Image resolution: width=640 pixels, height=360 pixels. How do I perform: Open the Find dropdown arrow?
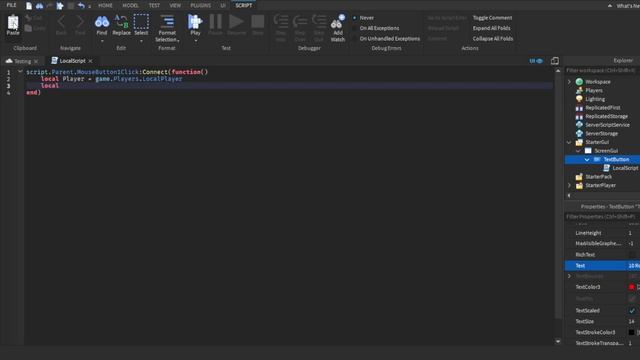(x=102, y=40)
